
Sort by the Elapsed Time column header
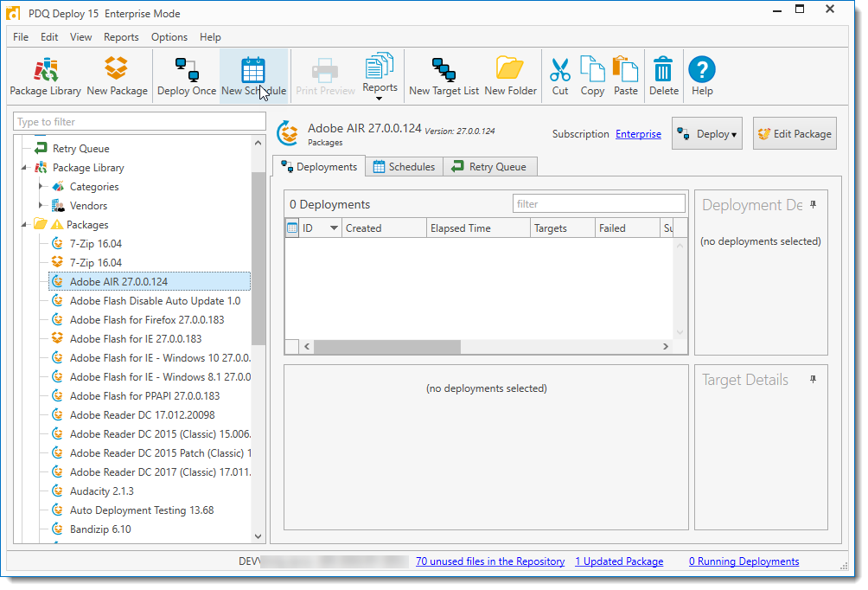point(478,228)
